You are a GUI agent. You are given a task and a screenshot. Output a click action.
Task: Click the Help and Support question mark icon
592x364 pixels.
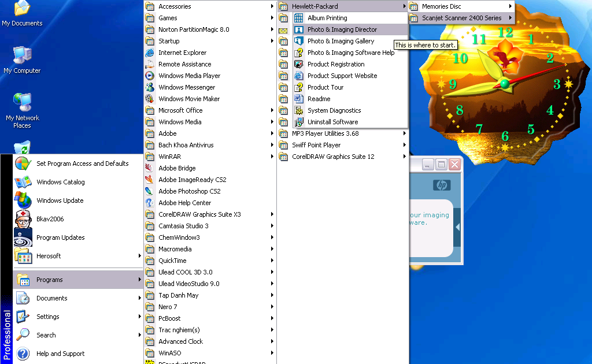[23, 354]
